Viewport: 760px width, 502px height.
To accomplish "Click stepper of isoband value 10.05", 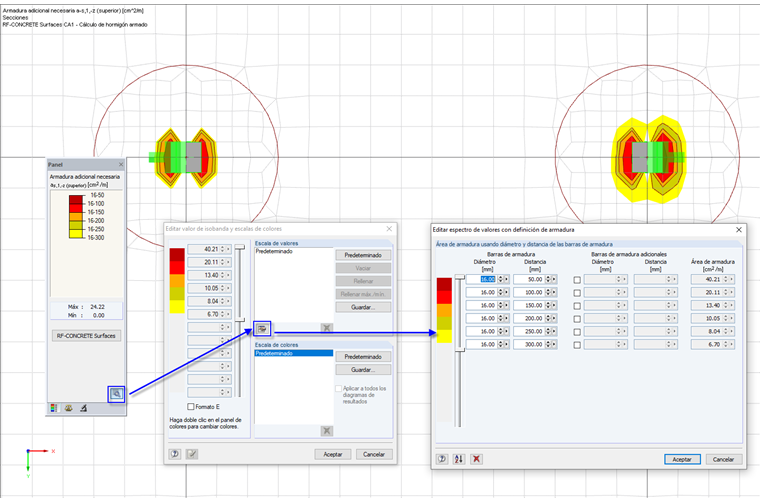I will coord(222,288).
